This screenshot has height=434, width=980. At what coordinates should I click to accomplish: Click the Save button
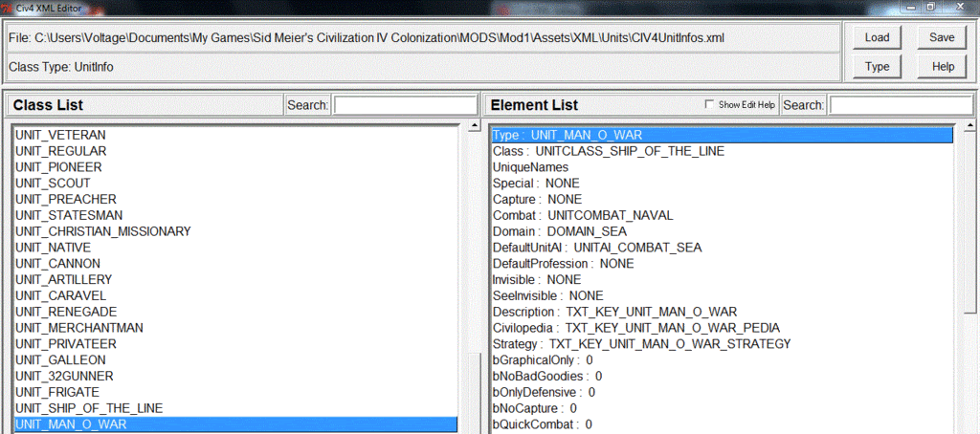point(942,37)
